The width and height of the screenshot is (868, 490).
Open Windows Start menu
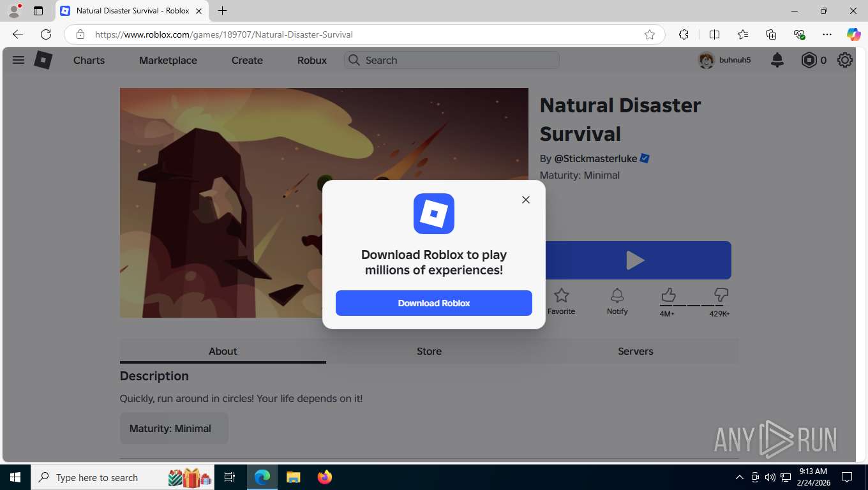pos(15,477)
